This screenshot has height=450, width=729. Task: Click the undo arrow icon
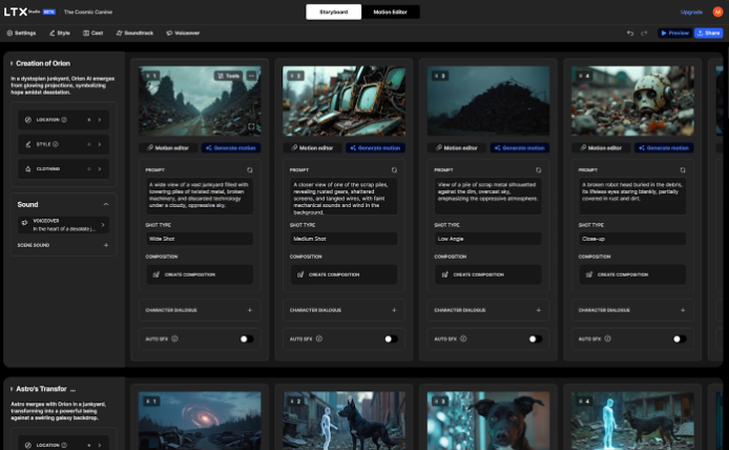pyautogui.click(x=630, y=33)
